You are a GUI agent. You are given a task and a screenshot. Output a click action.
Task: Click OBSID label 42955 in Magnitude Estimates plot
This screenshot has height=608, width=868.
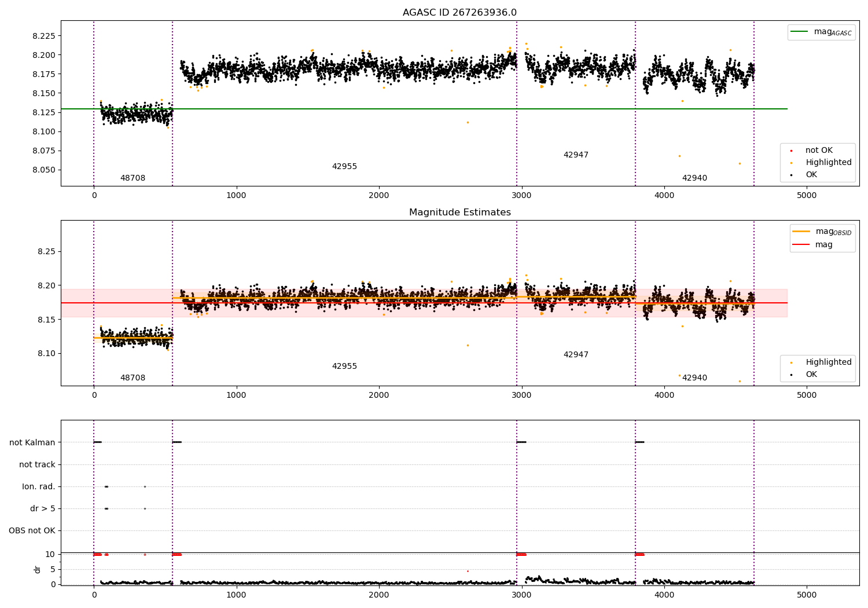[344, 367]
